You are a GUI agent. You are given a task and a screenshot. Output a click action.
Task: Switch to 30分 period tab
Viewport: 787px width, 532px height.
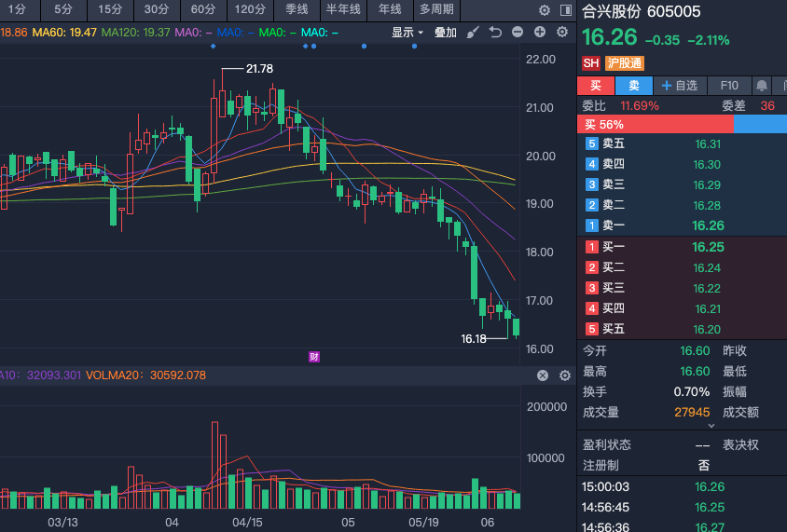click(x=157, y=9)
